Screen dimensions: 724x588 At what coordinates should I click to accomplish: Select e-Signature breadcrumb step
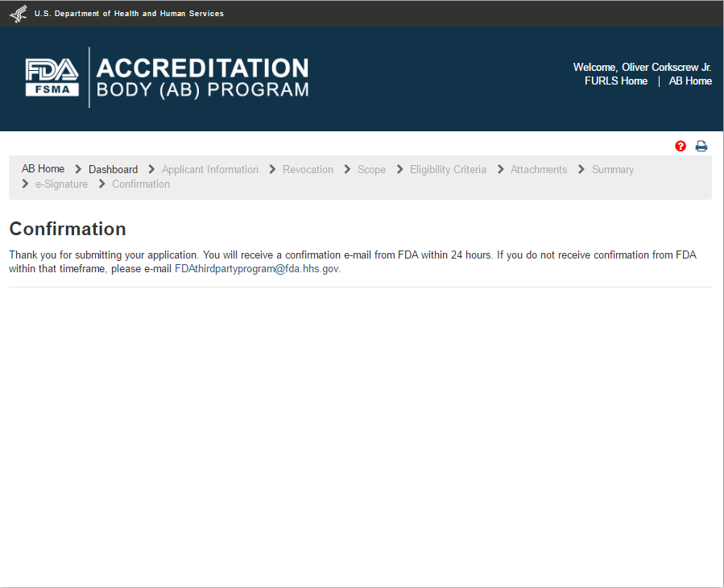click(x=61, y=184)
